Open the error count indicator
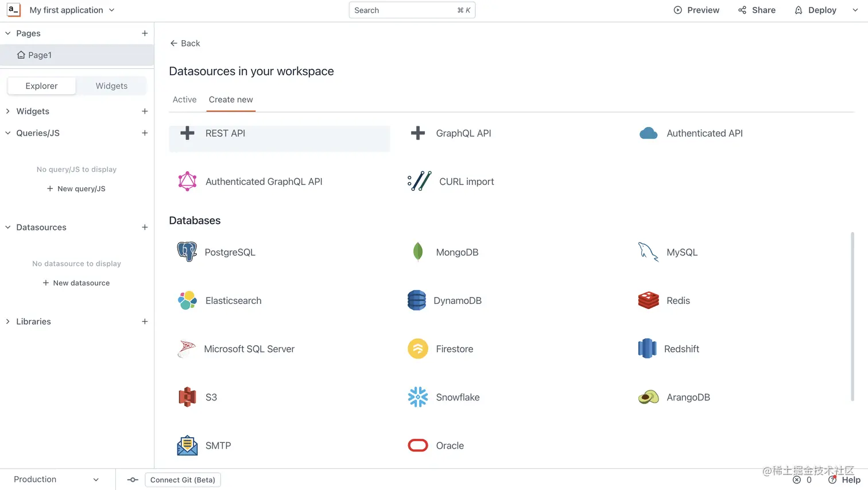This screenshot has height=490, width=868. 802,480
